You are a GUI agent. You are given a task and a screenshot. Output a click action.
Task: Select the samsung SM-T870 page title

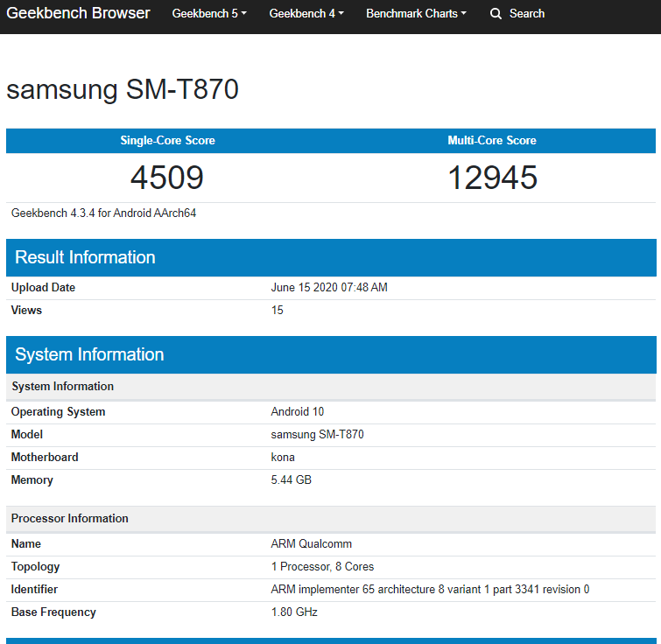(123, 89)
